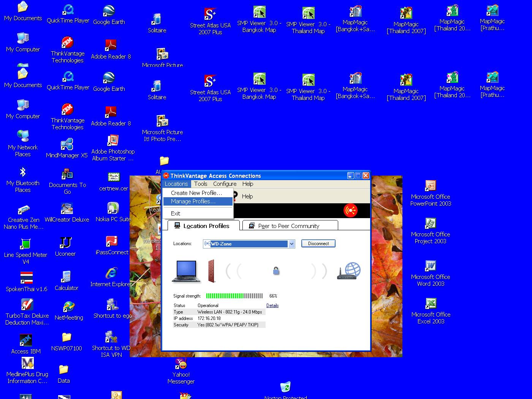
Task: Click the Help toolbar button with question mark
Action: coord(243,196)
